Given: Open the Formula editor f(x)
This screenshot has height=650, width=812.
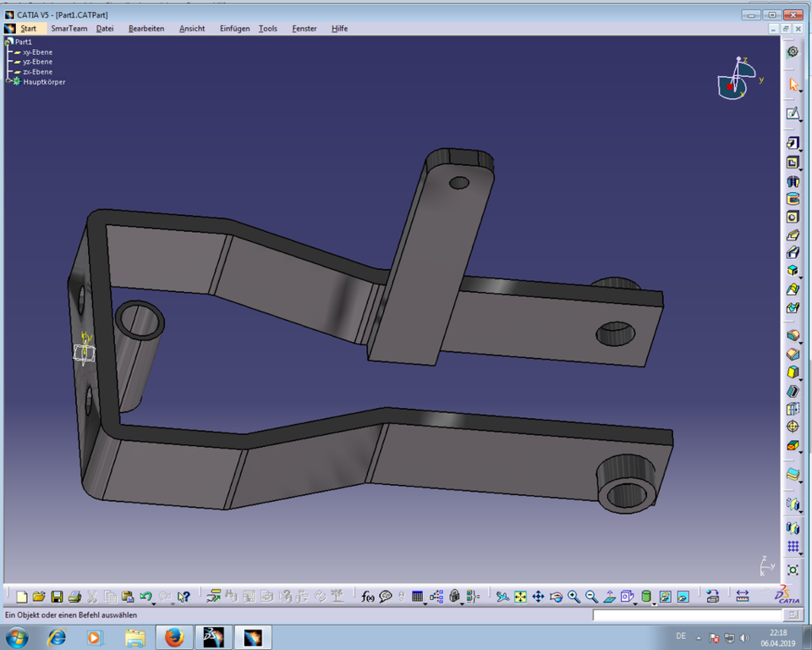Looking at the screenshot, I should (x=366, y=597).
